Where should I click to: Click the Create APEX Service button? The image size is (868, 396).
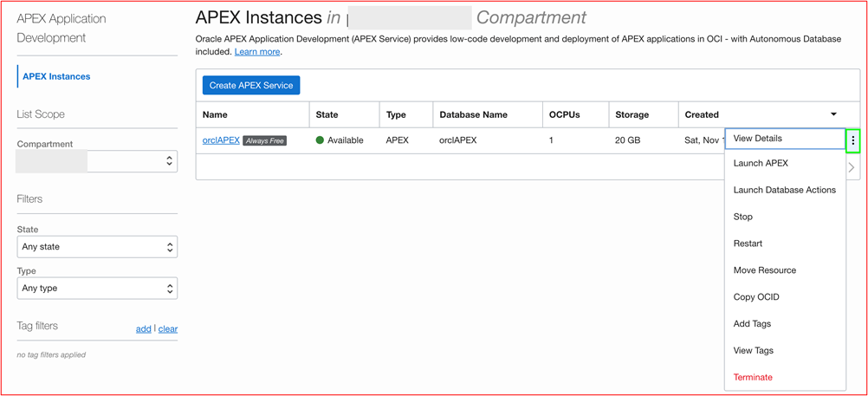point(250,85)
